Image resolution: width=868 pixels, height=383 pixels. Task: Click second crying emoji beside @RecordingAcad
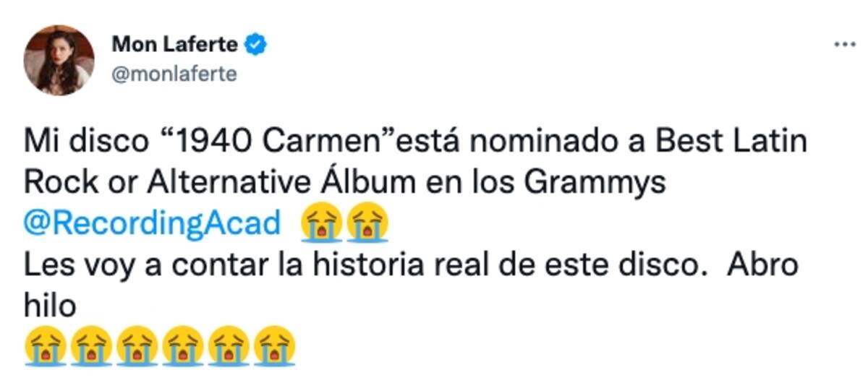point(367,224)
